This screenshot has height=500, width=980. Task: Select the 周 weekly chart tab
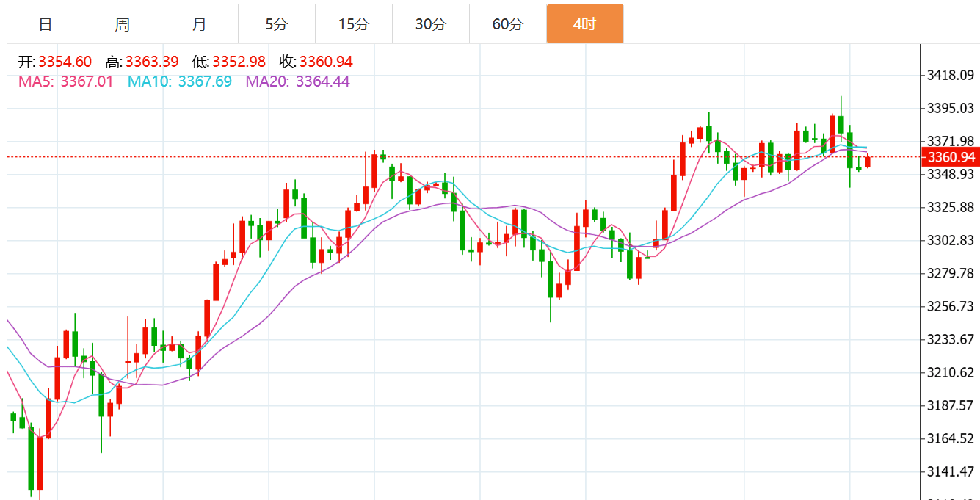(x=123, y=24)
